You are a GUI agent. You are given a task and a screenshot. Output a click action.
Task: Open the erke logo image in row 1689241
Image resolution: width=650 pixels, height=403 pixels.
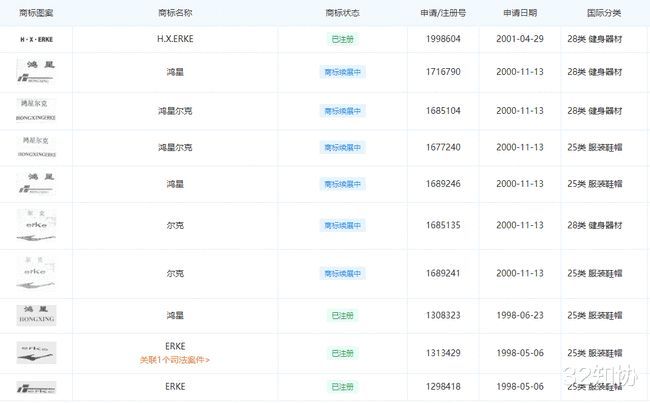[36, 273]
